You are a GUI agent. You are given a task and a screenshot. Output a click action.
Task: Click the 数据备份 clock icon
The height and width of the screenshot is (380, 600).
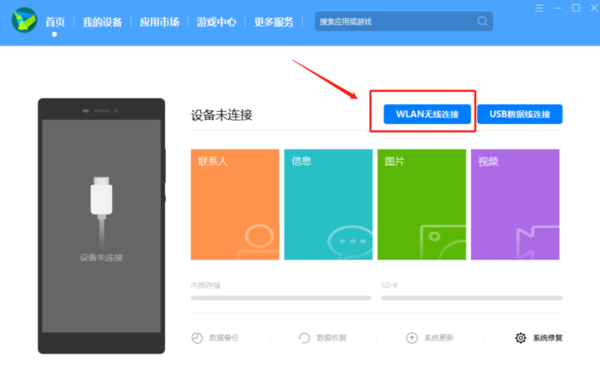(197, 338)
